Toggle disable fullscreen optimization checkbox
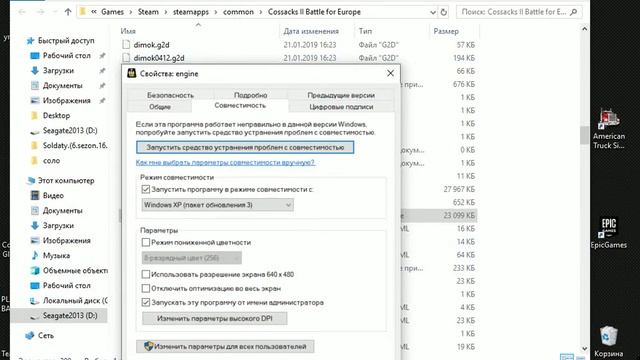640x360 pixels. click(146, 288)
